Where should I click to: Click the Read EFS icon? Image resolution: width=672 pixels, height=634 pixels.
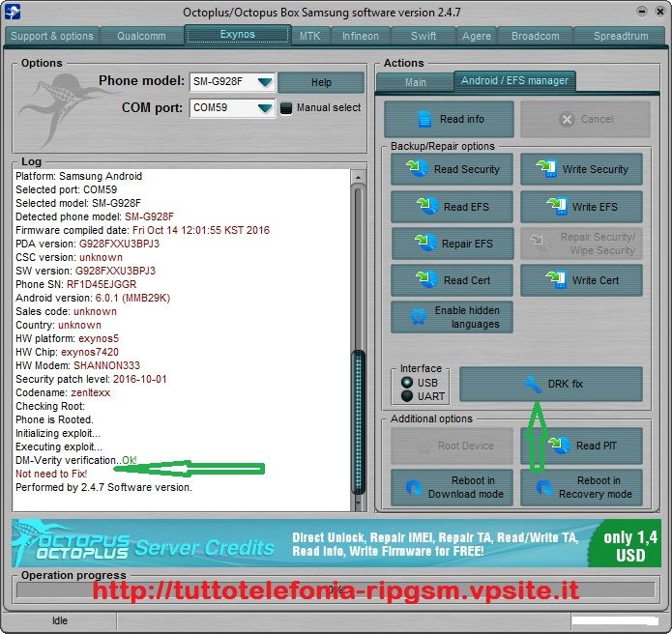427,206
